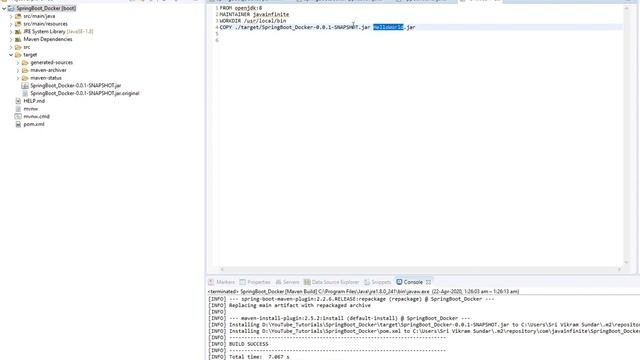The height and width of the screenshot is (360, 640).
Task: Select SpringBoot_Docker-0.0.1-SNAPSHOT.jar.original file
Action: [x=84, y=93]
